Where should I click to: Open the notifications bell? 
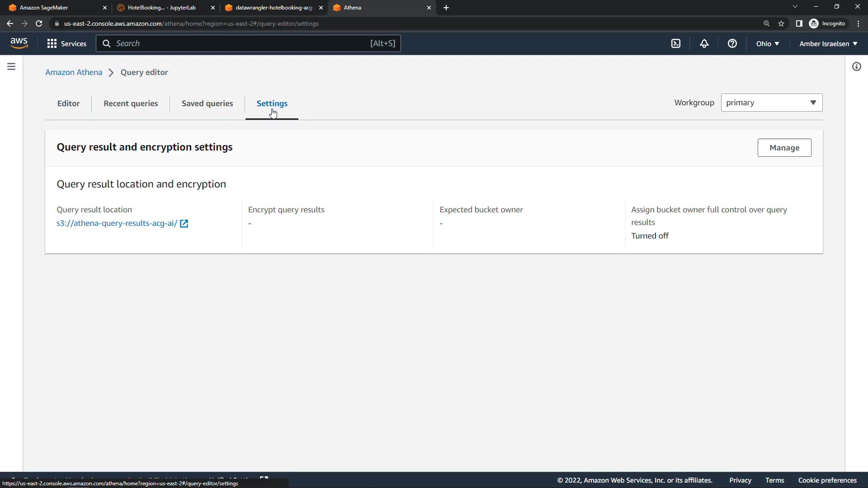[704, 43]
